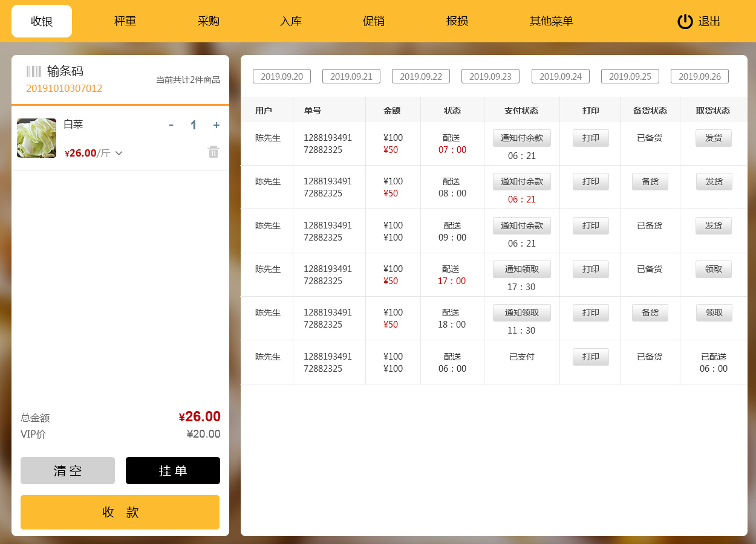The image size is (756, 544).
Task: Click 备货 for the 08:00 delivery order
Action: [650, 181]
